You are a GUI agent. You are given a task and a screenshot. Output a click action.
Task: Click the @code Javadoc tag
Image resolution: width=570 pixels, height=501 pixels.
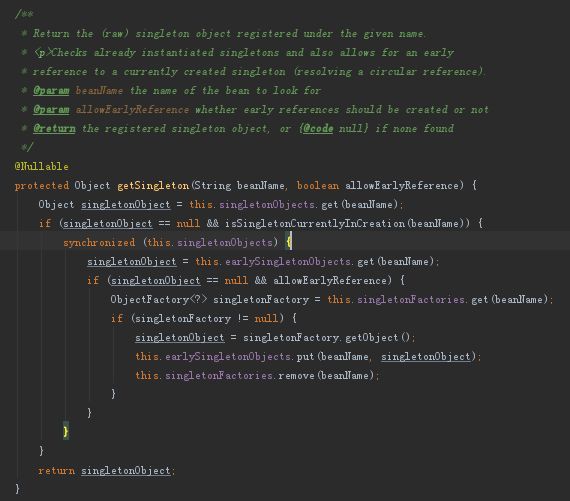pyautogui.click(x=318, y=128)
